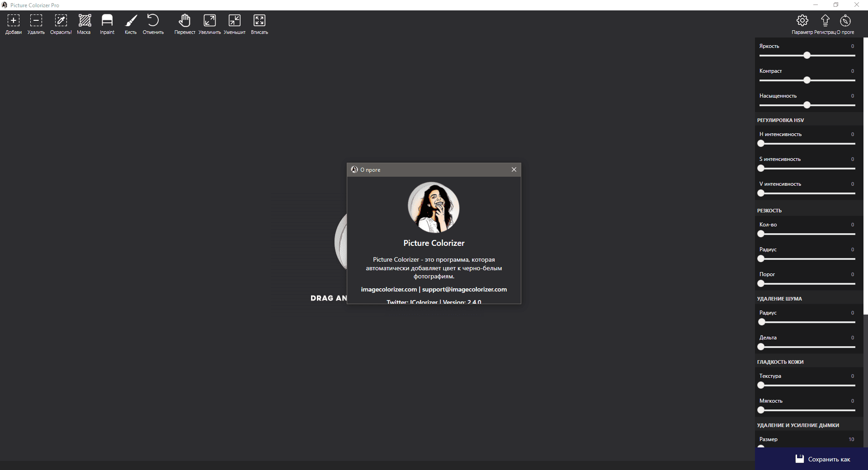This screenshot has width=868, height=470.
Task: Open the Маска mask tool
Action: click(85, 21)
